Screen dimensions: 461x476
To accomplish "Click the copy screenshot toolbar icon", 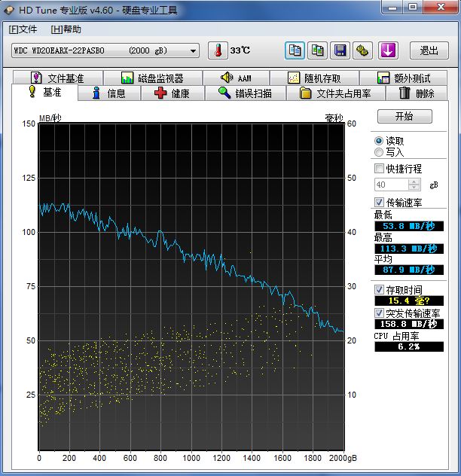I will [318, 50].
